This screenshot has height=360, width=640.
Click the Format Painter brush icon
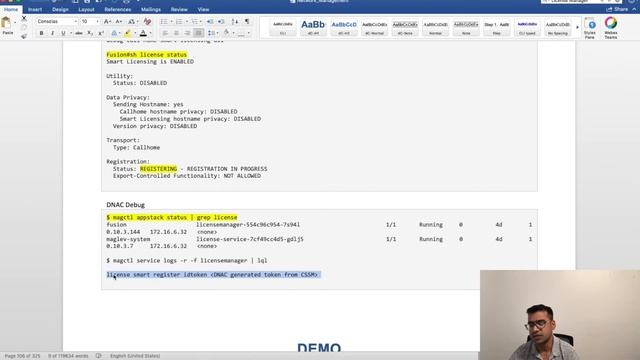(x=24, y=36)
